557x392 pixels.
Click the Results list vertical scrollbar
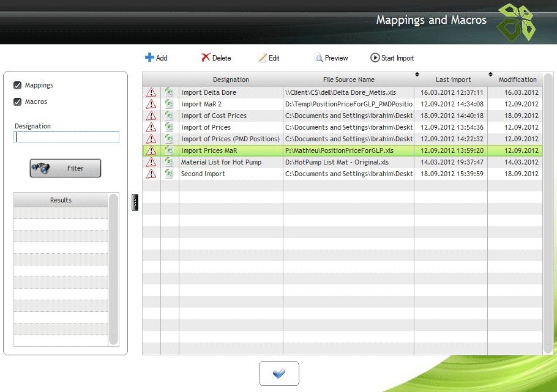point(113,269)
